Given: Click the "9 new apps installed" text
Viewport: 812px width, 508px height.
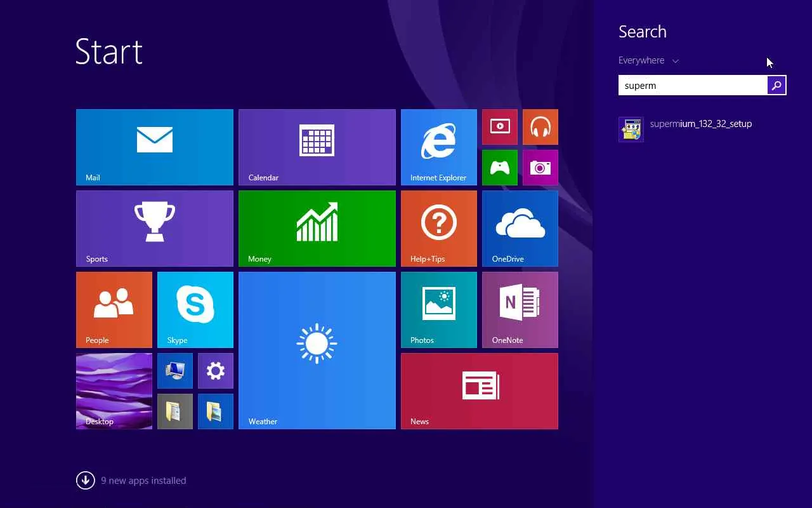Looking at the screenshot, I should point(143,481).
